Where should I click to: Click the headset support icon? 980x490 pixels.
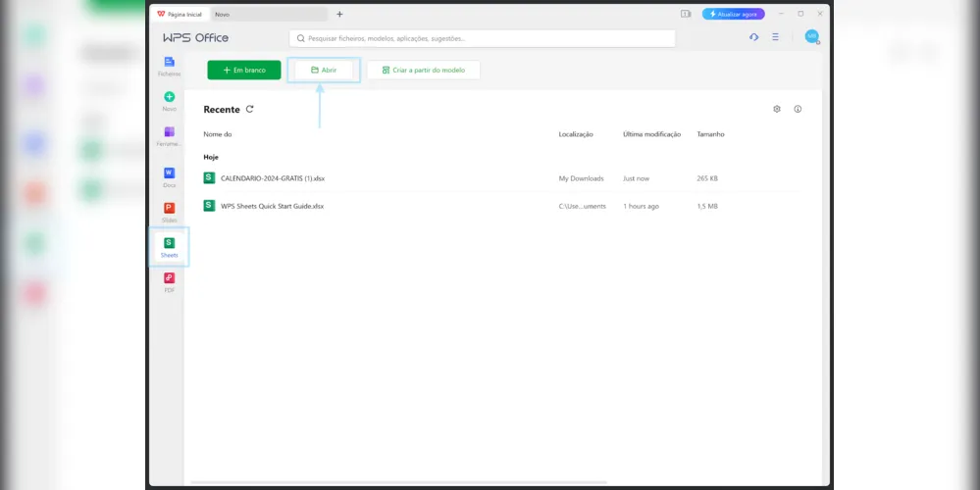[753, 37]
